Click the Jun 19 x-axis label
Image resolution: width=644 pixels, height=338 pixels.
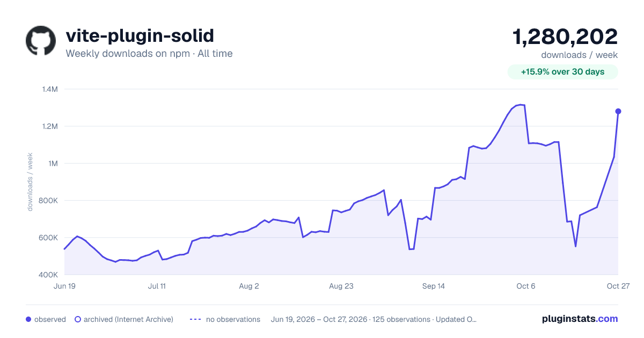tap(64, 286)
